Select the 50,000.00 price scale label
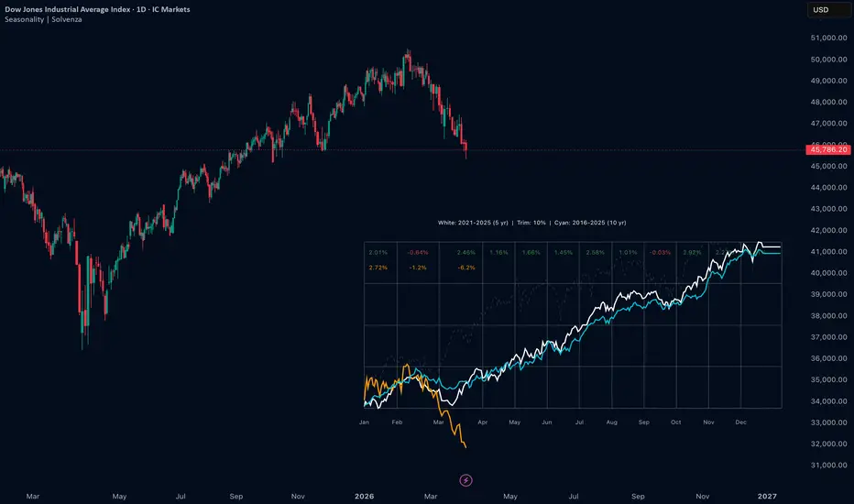 829,59
